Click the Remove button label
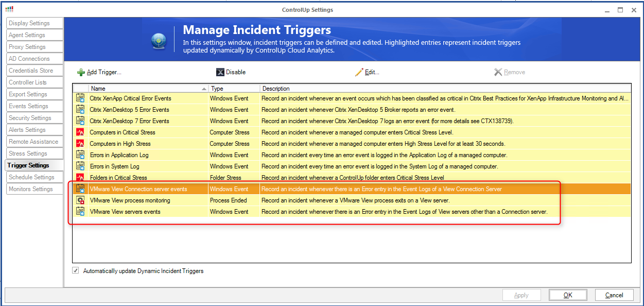This screenshot has height=306, width=644. pyautogui.click(x=514, y=72)
